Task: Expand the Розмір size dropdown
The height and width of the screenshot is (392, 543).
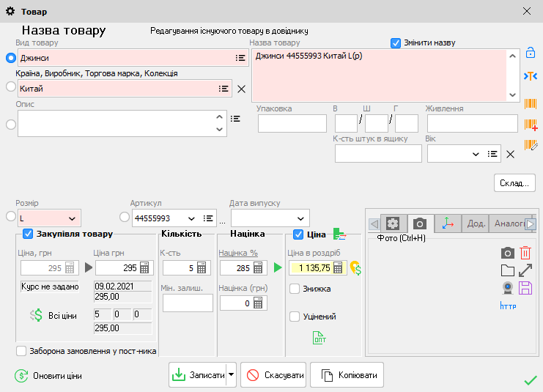Action: click(x=72, y=218)
